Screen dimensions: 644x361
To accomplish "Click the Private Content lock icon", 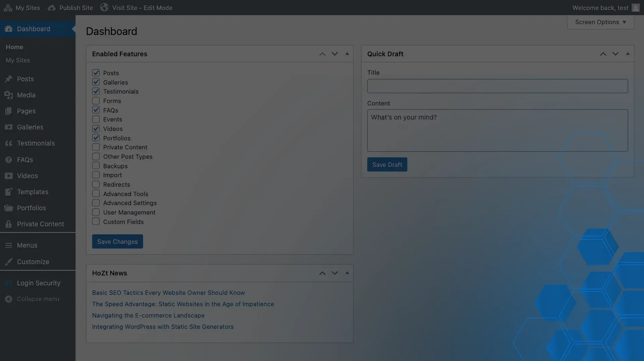I will (x=8, y=224).
